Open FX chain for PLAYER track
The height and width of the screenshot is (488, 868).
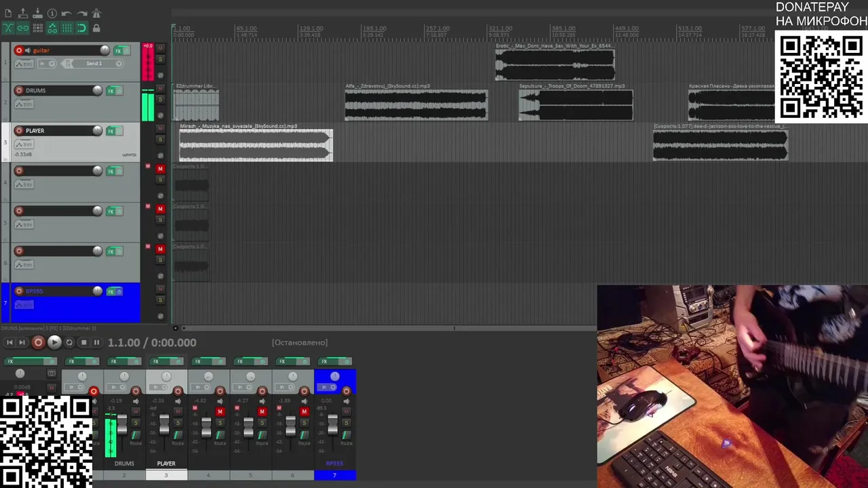[111, 131]
